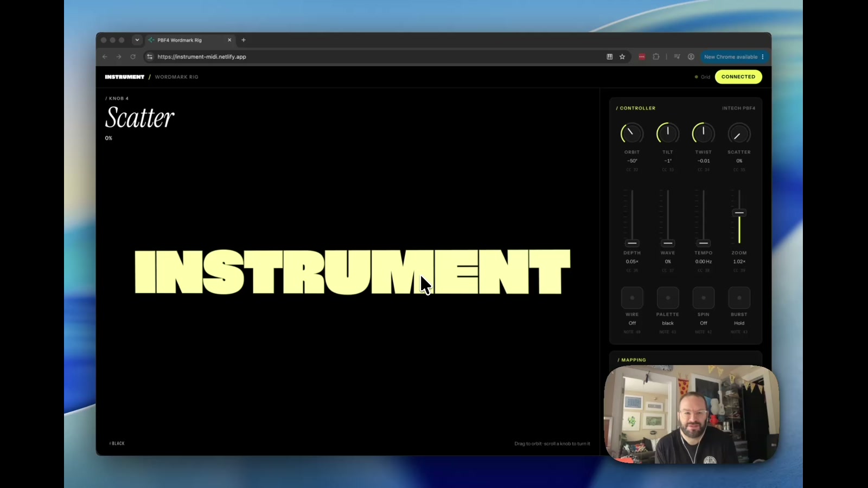The width and height of the screenshot is (868, 488).
Task: Click the Depth fader handle
Action: 632,243
